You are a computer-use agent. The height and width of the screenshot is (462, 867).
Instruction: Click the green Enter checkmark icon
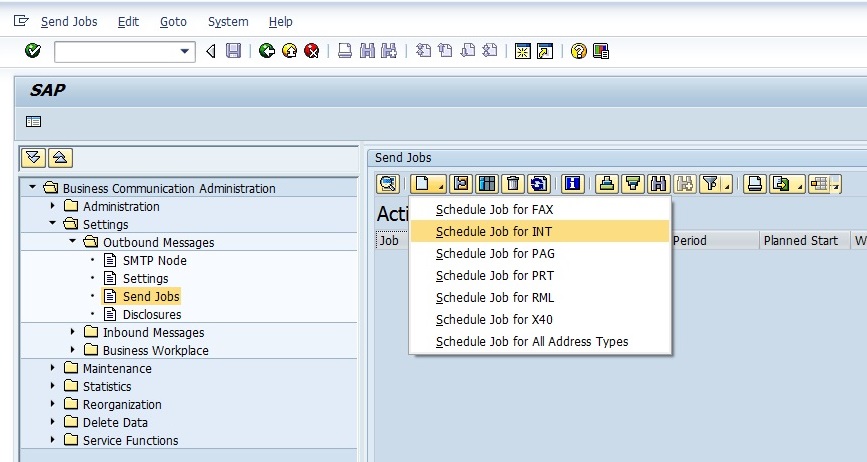point(33,51)
